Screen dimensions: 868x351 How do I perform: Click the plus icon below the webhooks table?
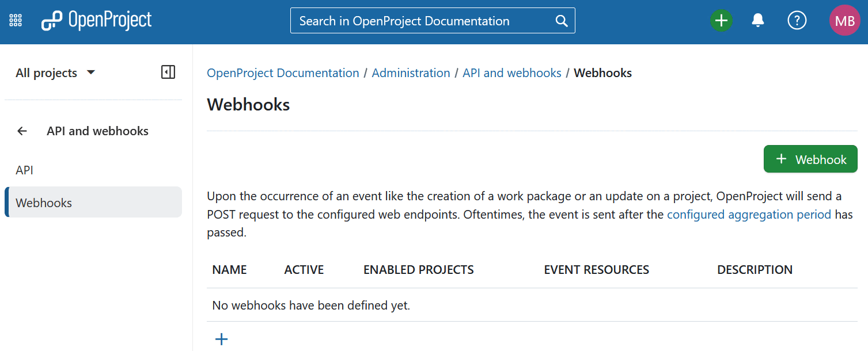tap(221, 339)
